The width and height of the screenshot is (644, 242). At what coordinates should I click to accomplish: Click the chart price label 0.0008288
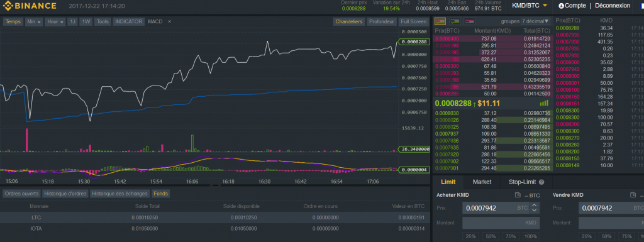click(x=414, y=41)
